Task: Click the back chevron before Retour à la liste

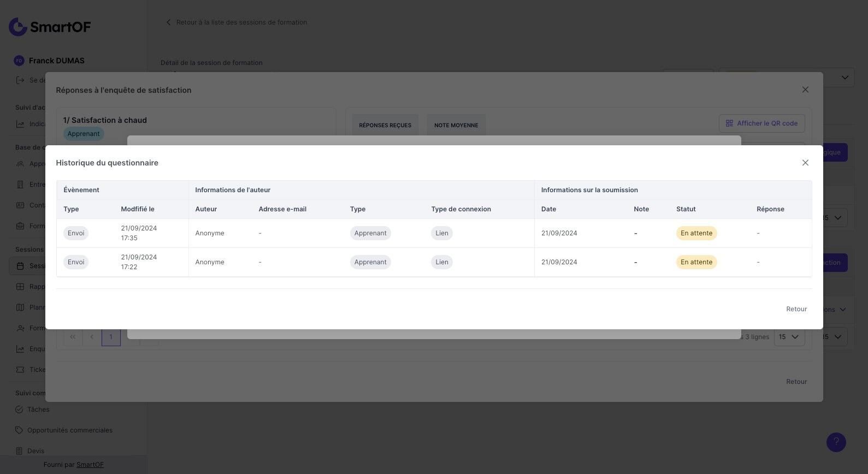Action: 168,22
